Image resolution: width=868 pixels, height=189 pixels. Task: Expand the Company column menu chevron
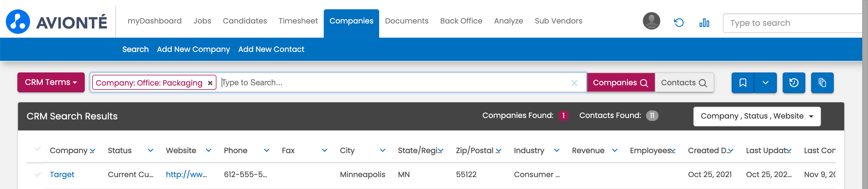[x=92, y=151]
